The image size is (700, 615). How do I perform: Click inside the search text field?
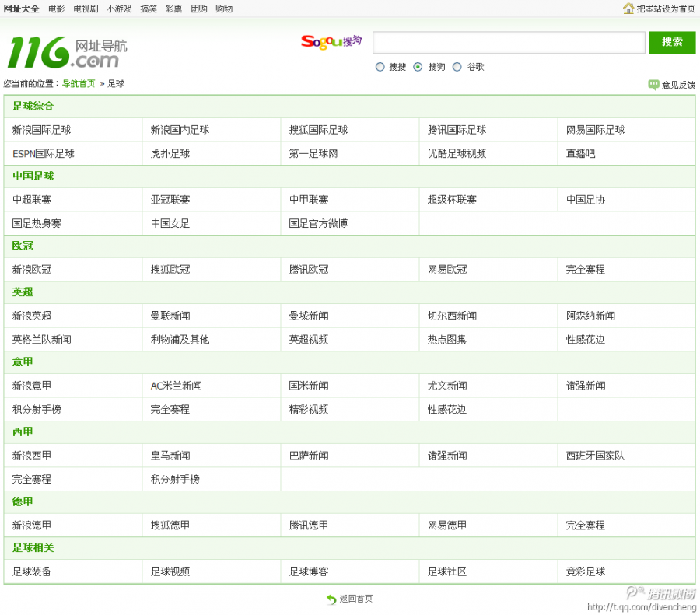[x=509, y=43]
